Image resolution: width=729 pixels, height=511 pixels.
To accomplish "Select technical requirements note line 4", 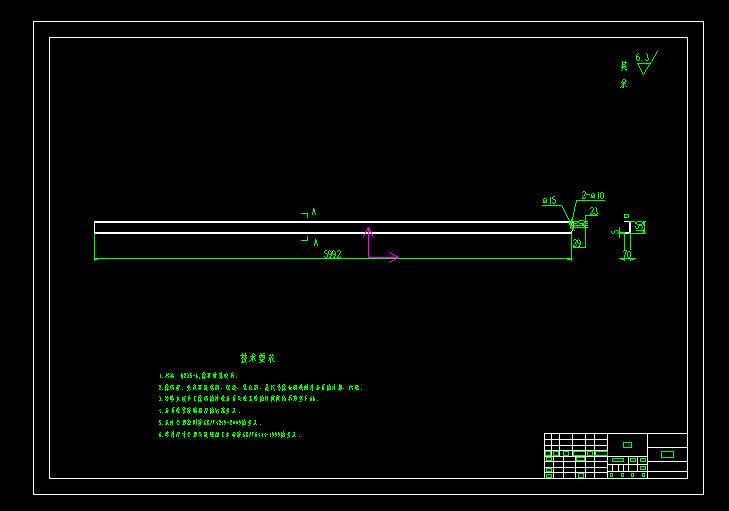I will point(199,411).
